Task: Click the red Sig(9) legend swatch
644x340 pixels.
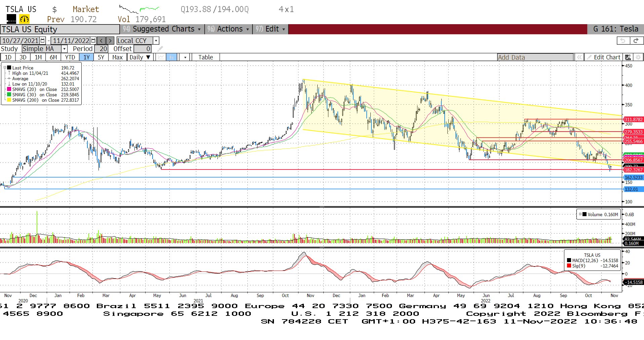Action: tap(569, 265)
